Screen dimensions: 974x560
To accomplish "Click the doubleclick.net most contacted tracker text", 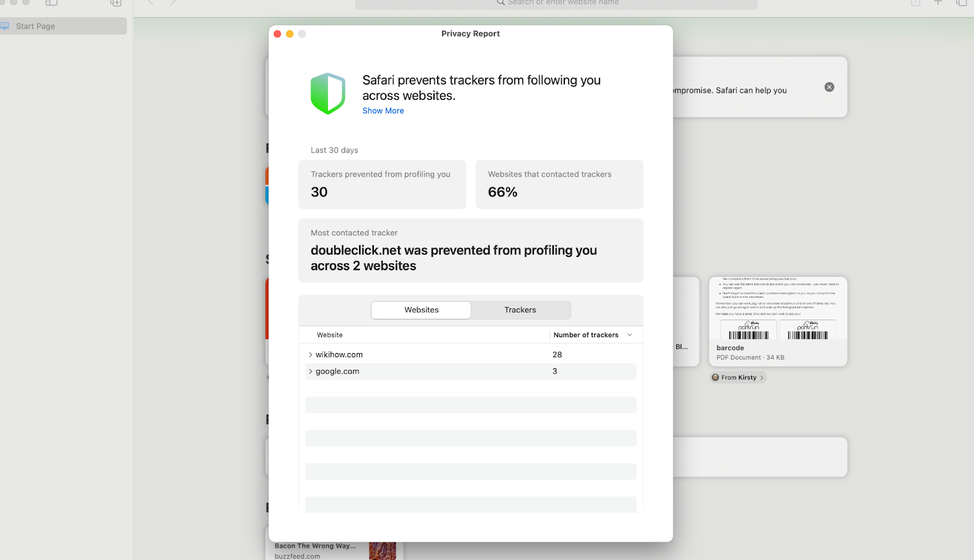I will point(454,258).
